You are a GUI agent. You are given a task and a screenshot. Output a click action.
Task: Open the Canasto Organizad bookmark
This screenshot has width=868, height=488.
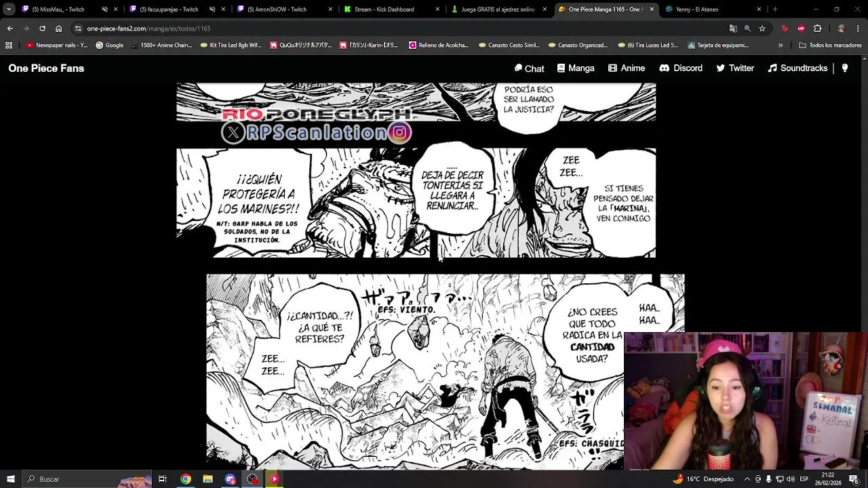(578, 45)
